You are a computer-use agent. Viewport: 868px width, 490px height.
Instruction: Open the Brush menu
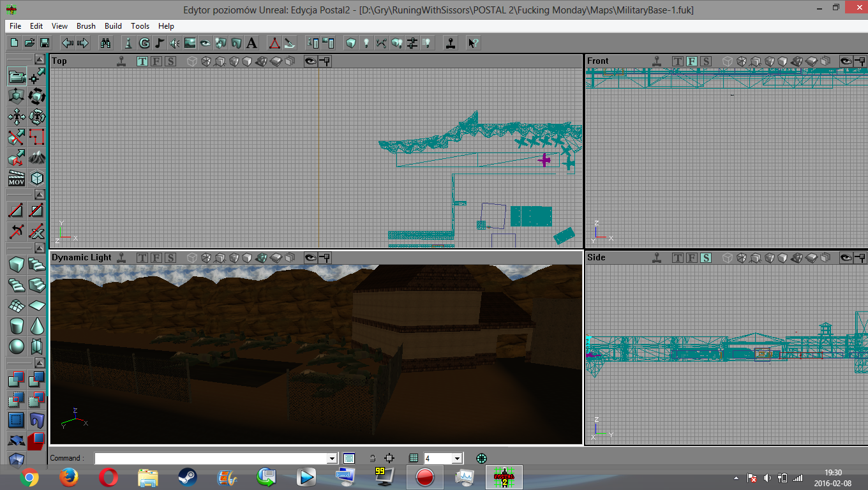(x=86, y=26)
